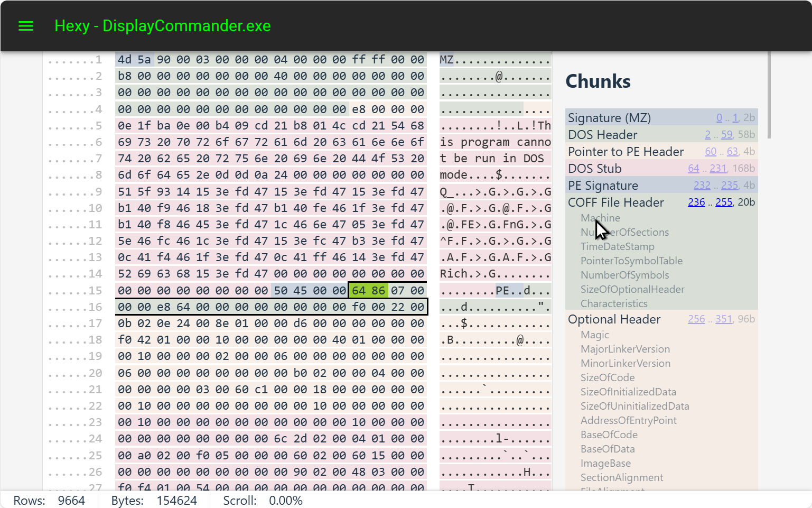Click offset link 0 in Signature row
Viewport: 812px width, 508px height.
click(x=719, y=117)
